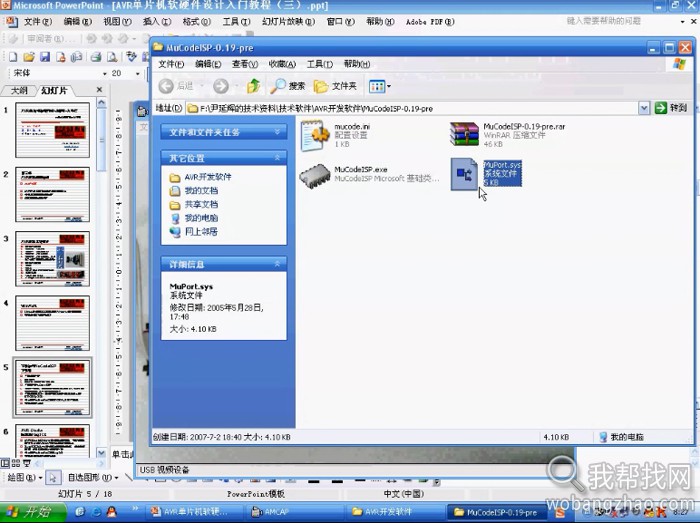Select slide 4 thumbnail
Image resolution: width=700 pixels, height=523 pixels.
[x=53, y=323]
